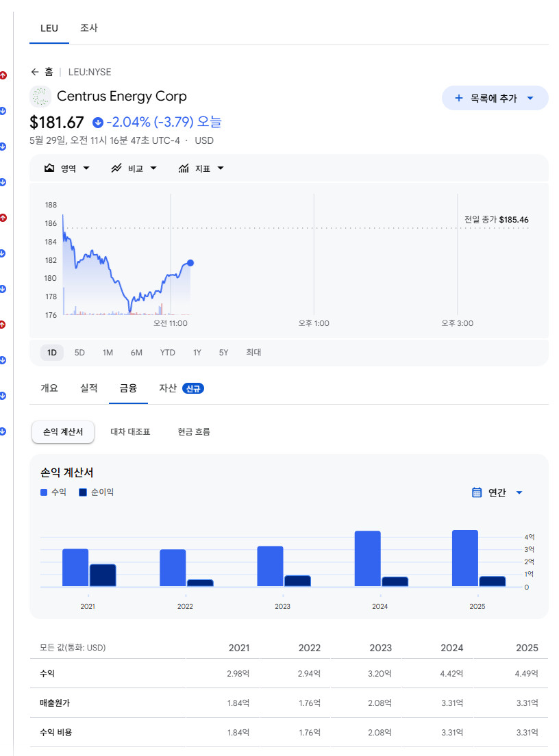
Task: Select the 1D time range
Action: (51, 353)
